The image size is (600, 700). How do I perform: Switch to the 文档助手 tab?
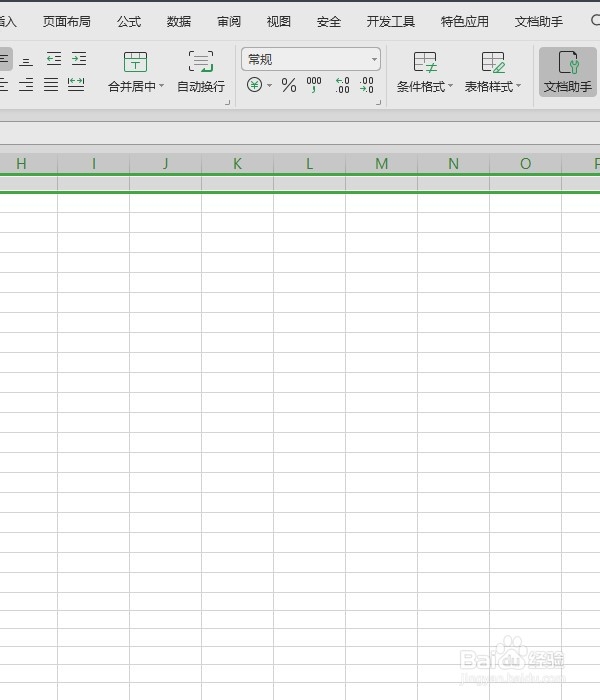click(x=539, y=21)
